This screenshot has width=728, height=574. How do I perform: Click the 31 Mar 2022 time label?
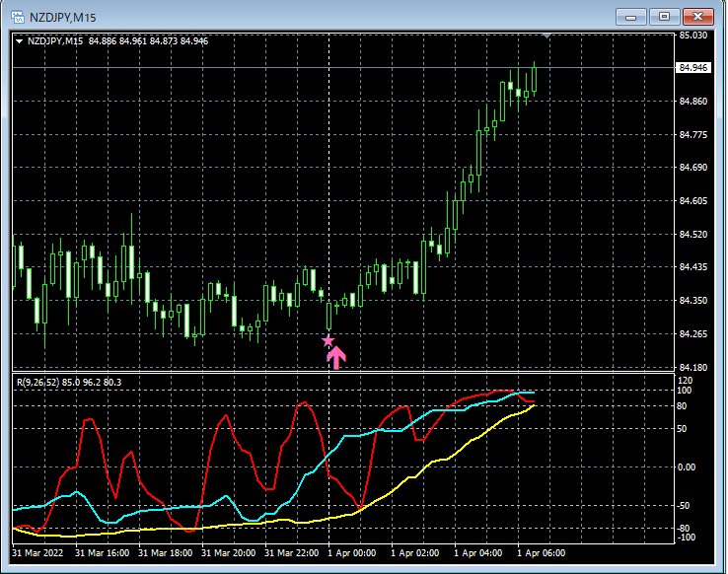[x=37, y=553]
